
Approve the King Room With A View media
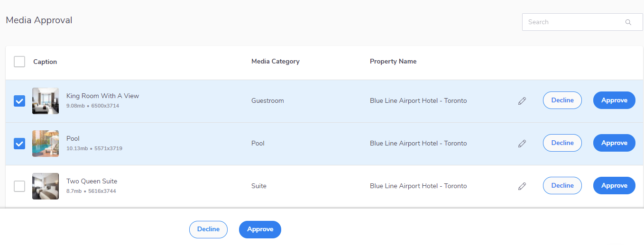(614, 100)
